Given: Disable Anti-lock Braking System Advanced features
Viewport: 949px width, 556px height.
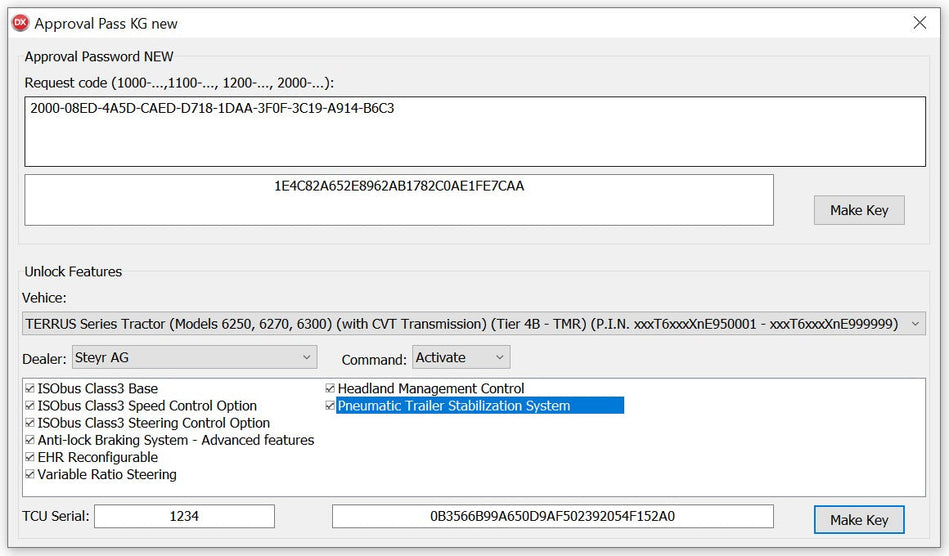Looking at the screenshot, I should click(x=30, y=440).
